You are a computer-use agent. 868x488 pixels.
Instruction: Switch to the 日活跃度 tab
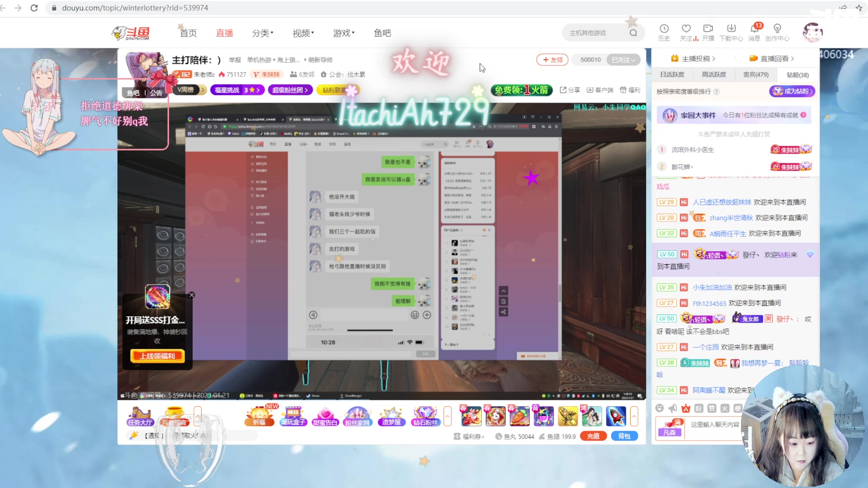click(x=672, y=75)
